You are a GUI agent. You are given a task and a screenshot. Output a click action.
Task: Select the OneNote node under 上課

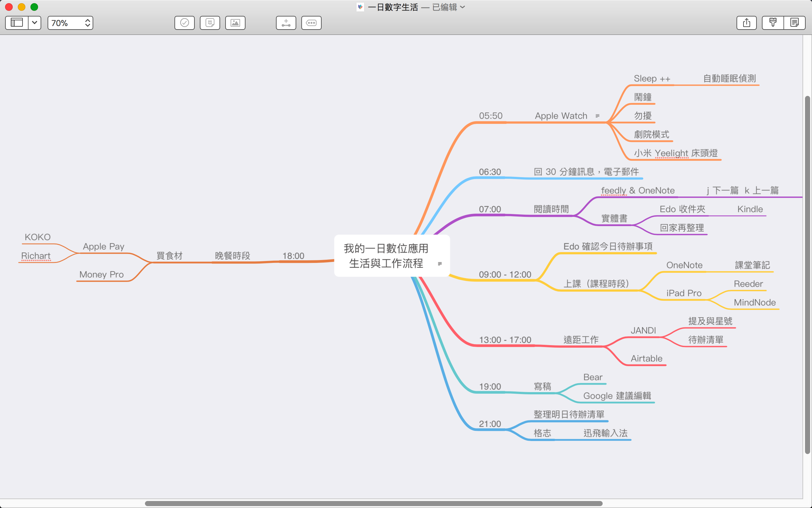click(x=684, y=265)
